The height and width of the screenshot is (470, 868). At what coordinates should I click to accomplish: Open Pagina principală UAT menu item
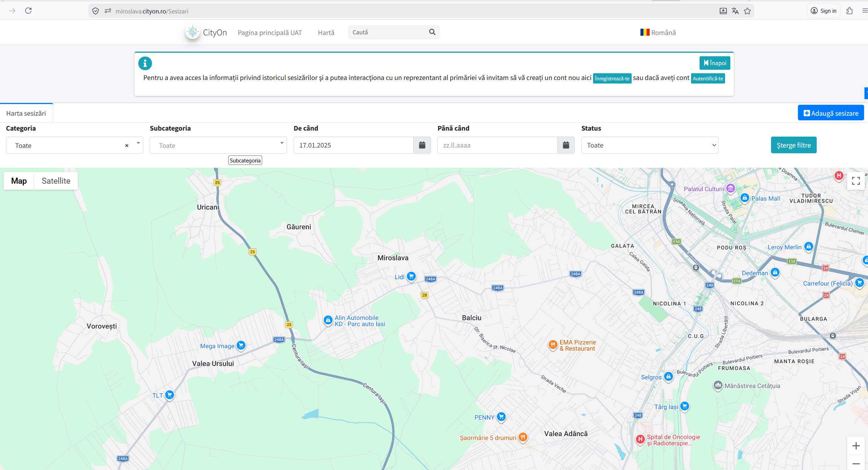(270, 33)
